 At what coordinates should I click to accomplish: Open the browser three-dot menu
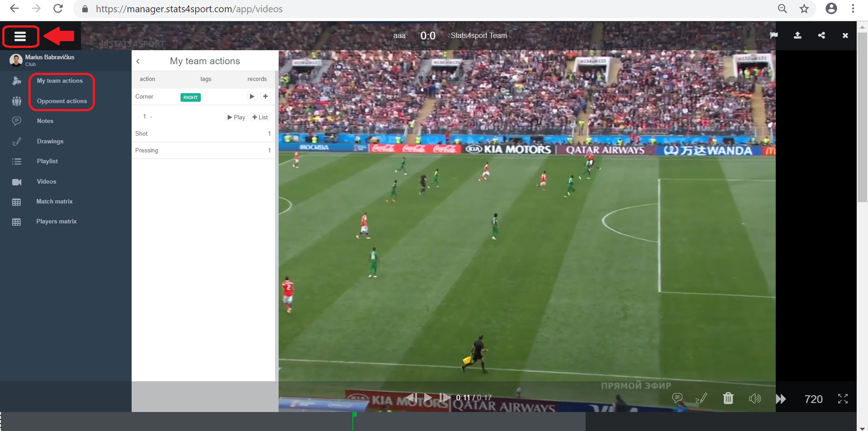click(853, 9)
